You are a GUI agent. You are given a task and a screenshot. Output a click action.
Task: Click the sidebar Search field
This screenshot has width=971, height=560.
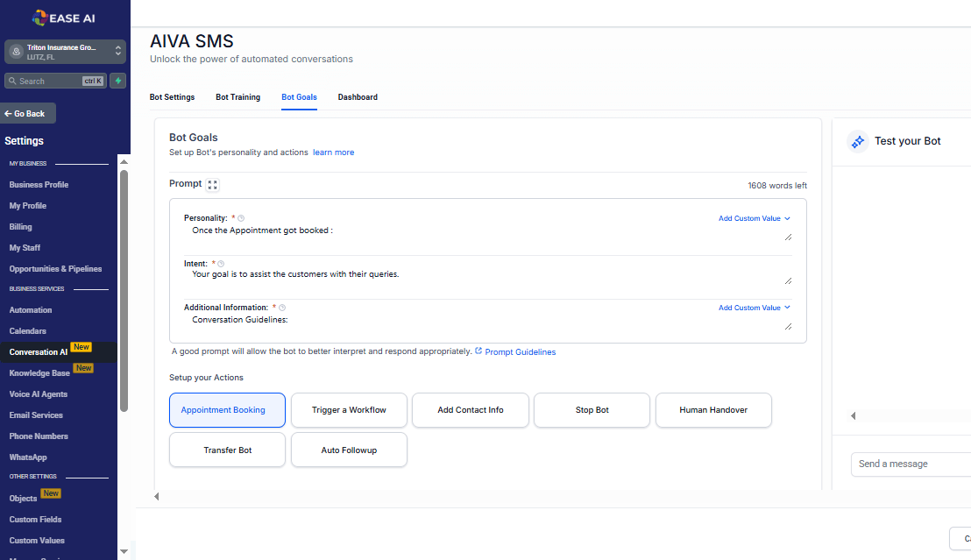click(56, 81)
